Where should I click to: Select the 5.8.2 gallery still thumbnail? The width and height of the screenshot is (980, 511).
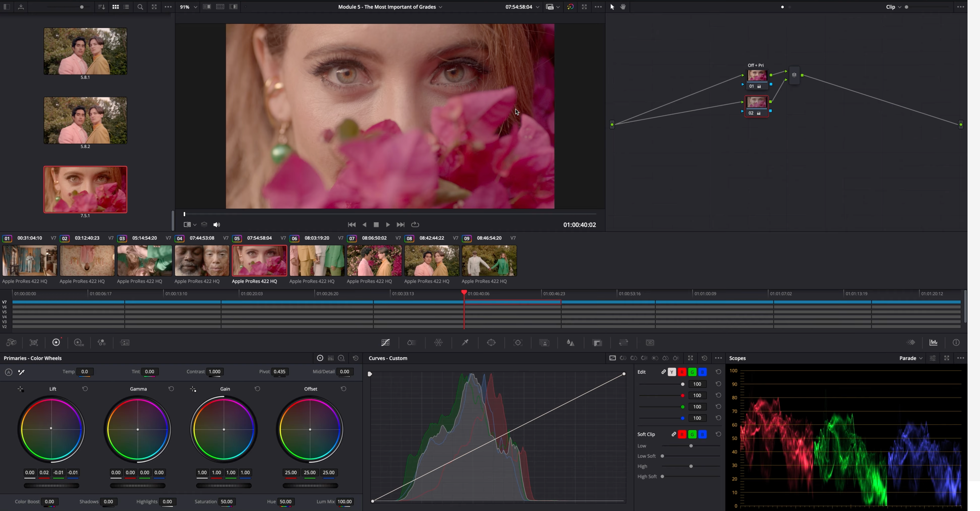(85, 120)
